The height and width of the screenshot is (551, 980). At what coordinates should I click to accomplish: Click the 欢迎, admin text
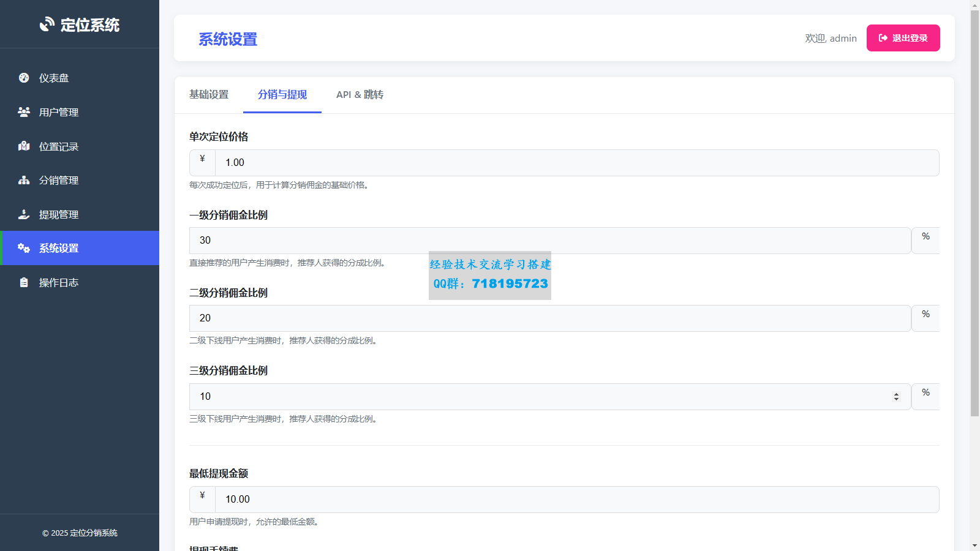point(831,38)
